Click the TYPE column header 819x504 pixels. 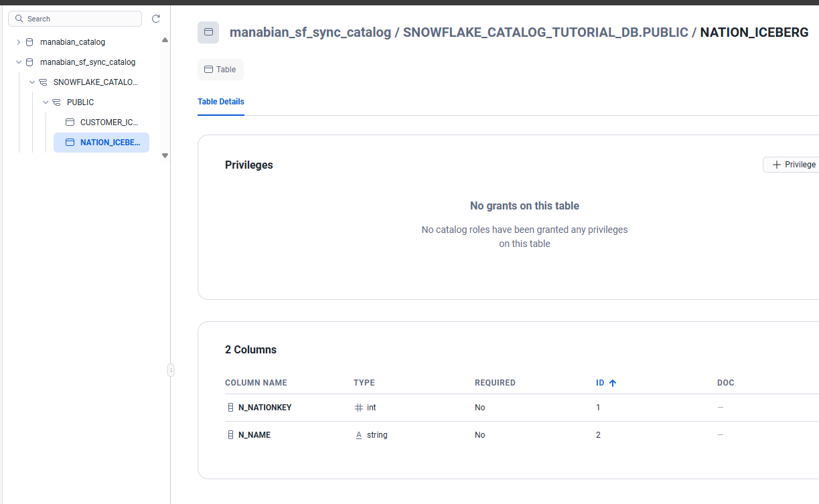[x=364, y=383]
